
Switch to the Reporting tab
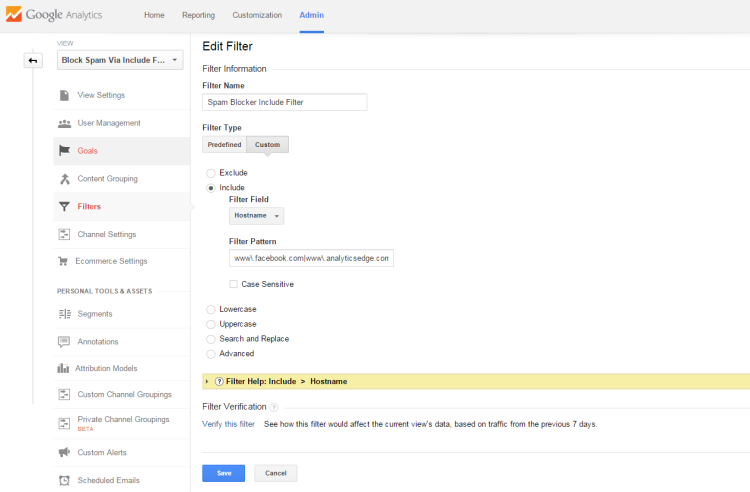click(199, 15)
